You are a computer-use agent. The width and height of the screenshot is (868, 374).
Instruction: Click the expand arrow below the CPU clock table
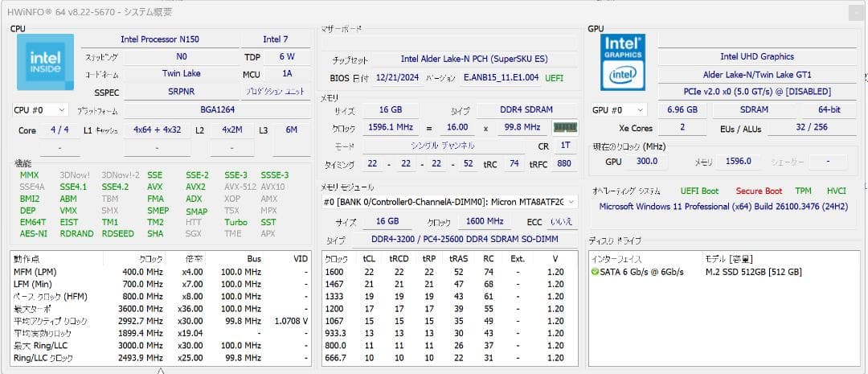(x=161, y=371)
